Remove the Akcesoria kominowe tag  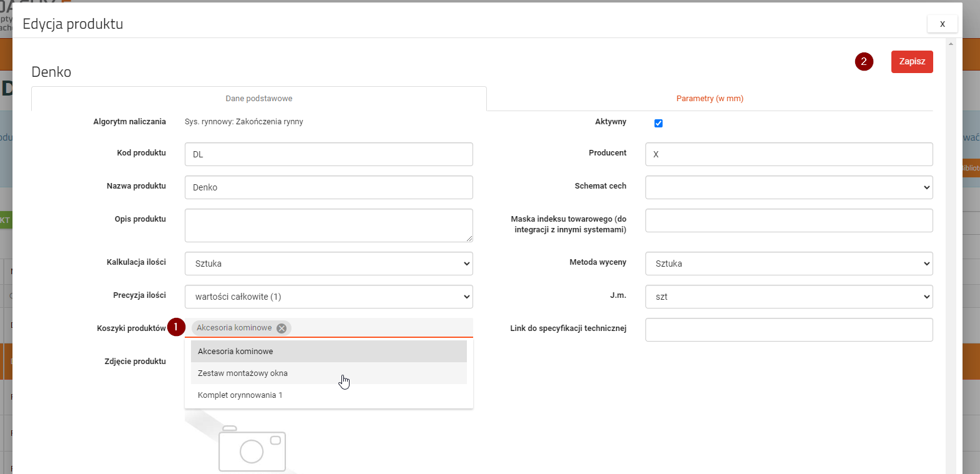click(282, 328)
